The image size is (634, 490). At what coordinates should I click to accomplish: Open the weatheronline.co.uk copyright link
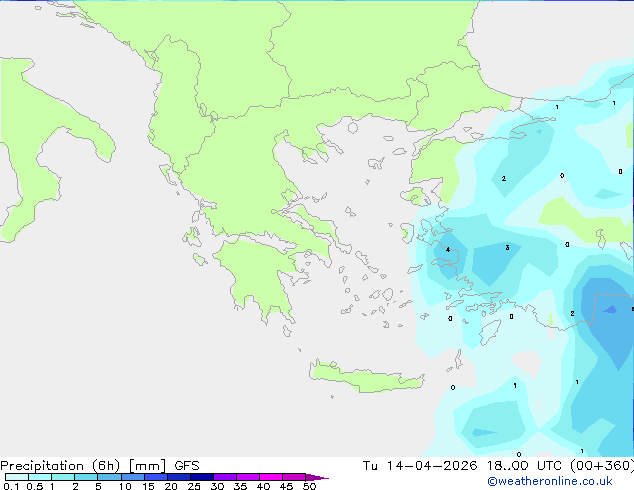point(550,481)
